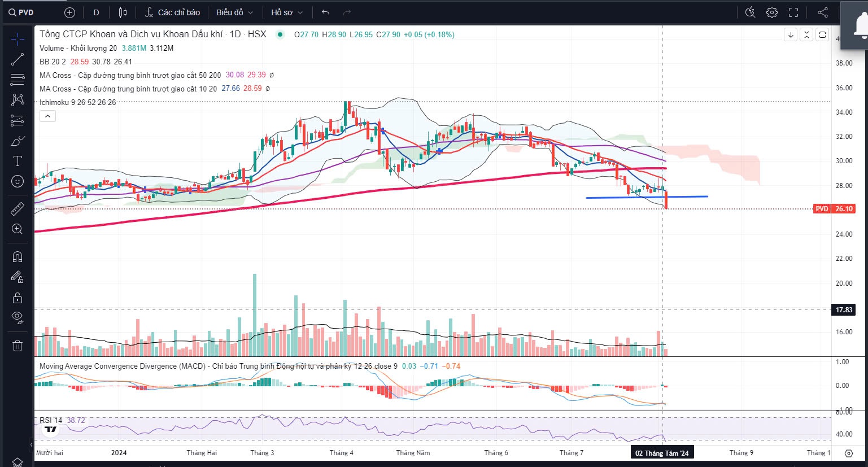
Task: Open the quick search icon
Action: [x=750, y=12]
